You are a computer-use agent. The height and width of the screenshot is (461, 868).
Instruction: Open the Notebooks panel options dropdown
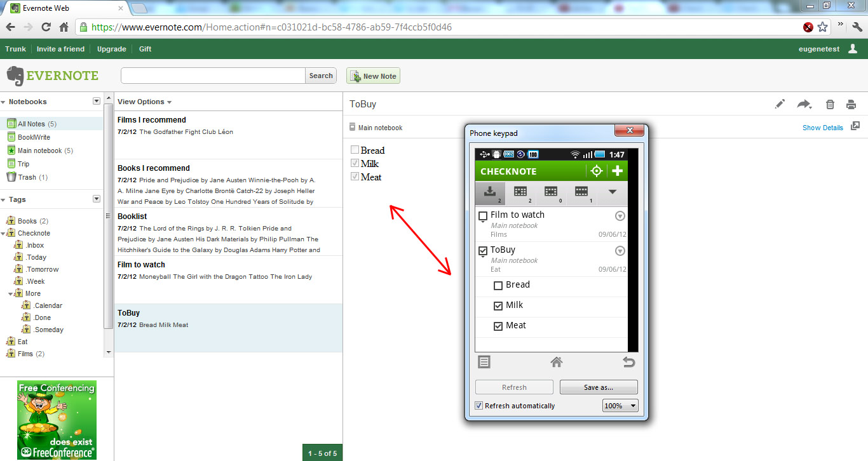(97, 101)
